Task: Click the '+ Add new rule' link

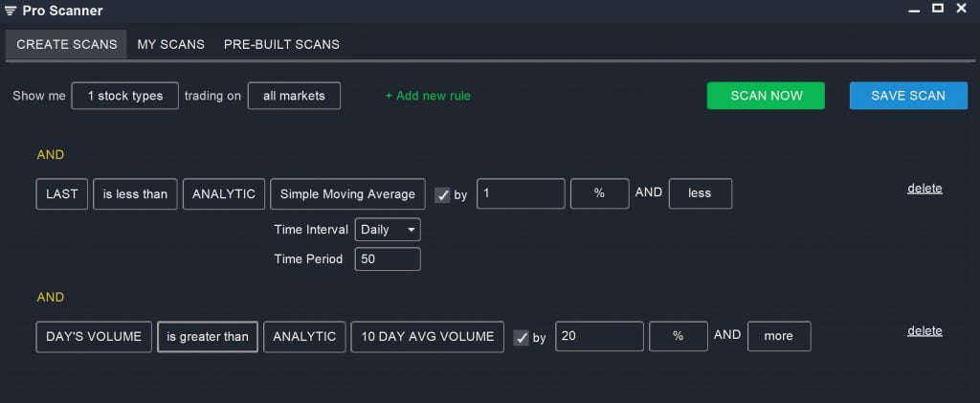Action: click(x=428, y=96)
